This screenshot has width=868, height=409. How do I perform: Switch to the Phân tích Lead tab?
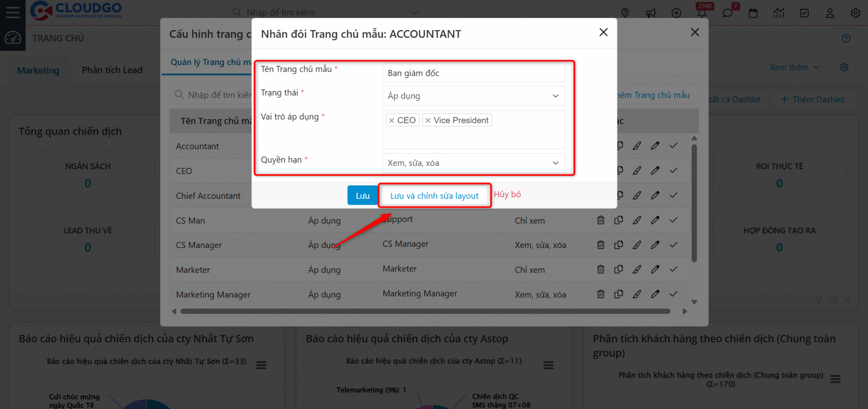112,70
